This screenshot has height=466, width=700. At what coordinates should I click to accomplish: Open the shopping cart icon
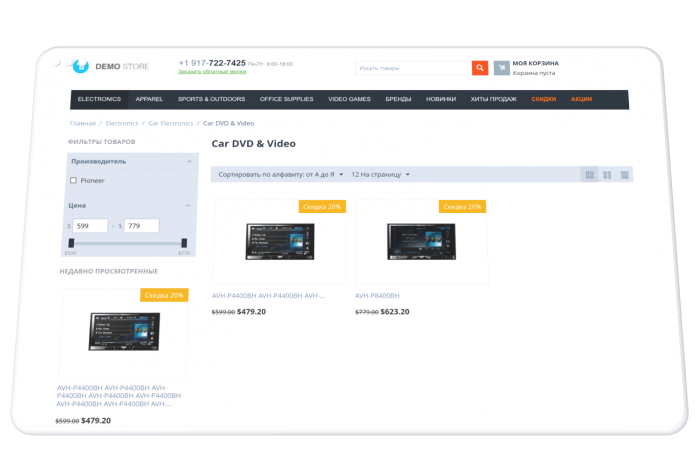(x=501, y=68)
